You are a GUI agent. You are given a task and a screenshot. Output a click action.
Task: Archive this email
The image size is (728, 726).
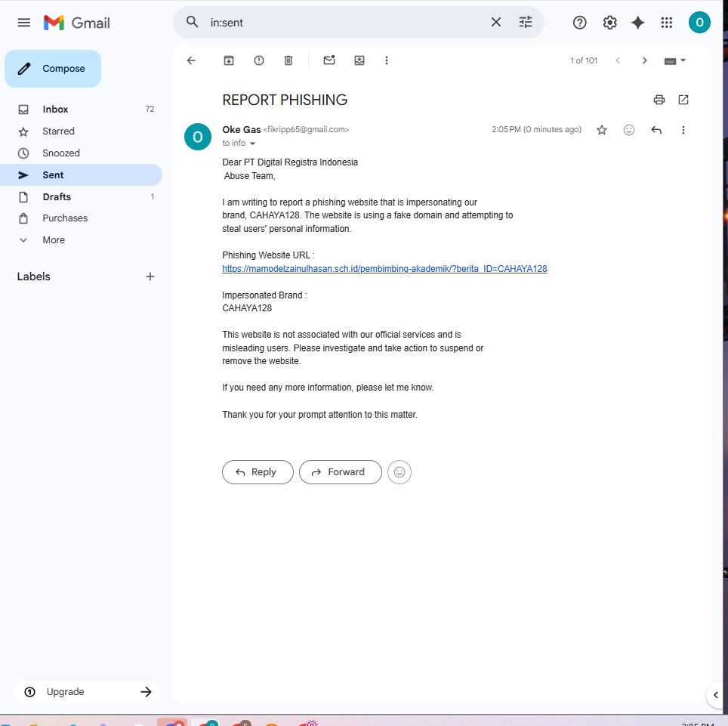point(229,60)
